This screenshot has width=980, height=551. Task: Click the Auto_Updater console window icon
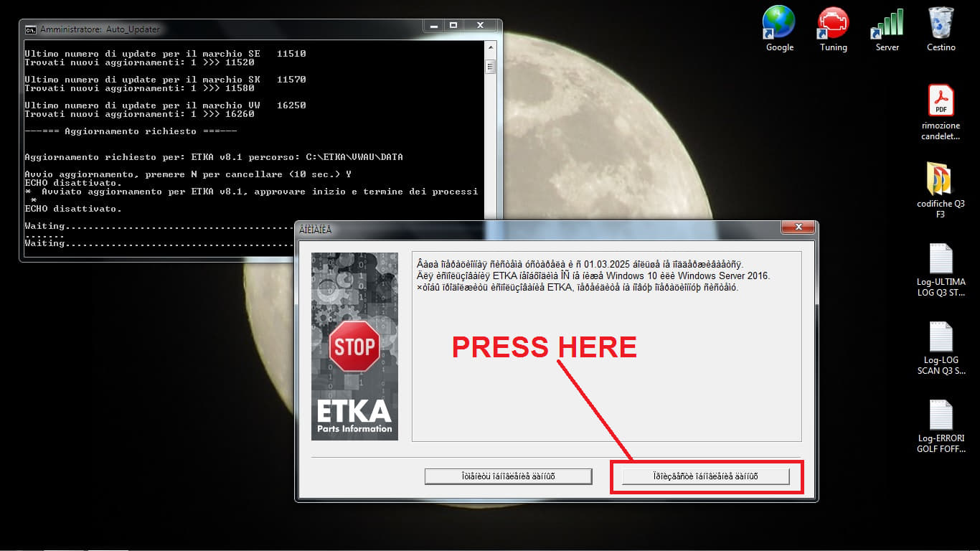(31, 29)
